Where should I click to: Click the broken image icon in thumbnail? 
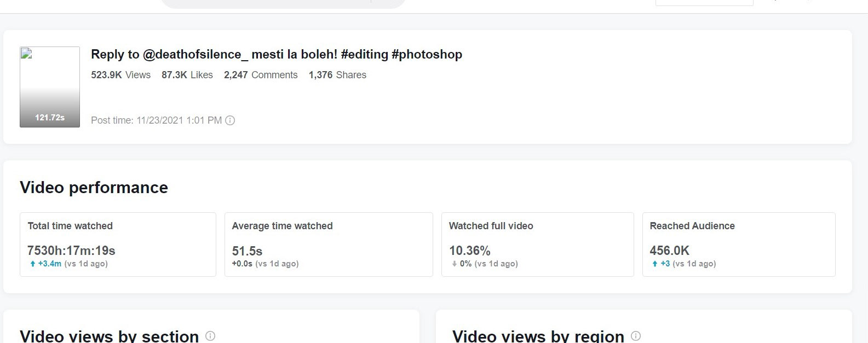point(26,54)
